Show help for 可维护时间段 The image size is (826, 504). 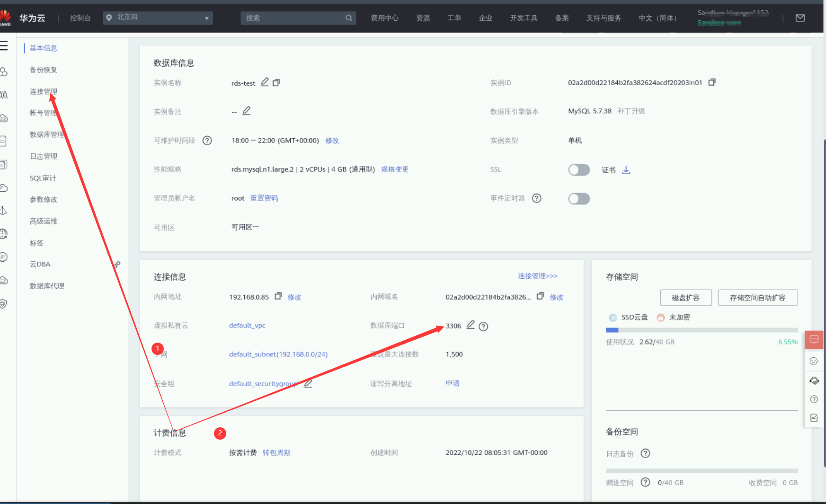[207, 141]
